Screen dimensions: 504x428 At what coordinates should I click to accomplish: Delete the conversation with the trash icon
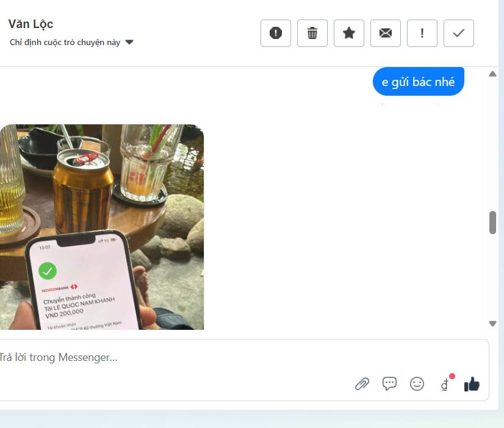click(312, 33)
